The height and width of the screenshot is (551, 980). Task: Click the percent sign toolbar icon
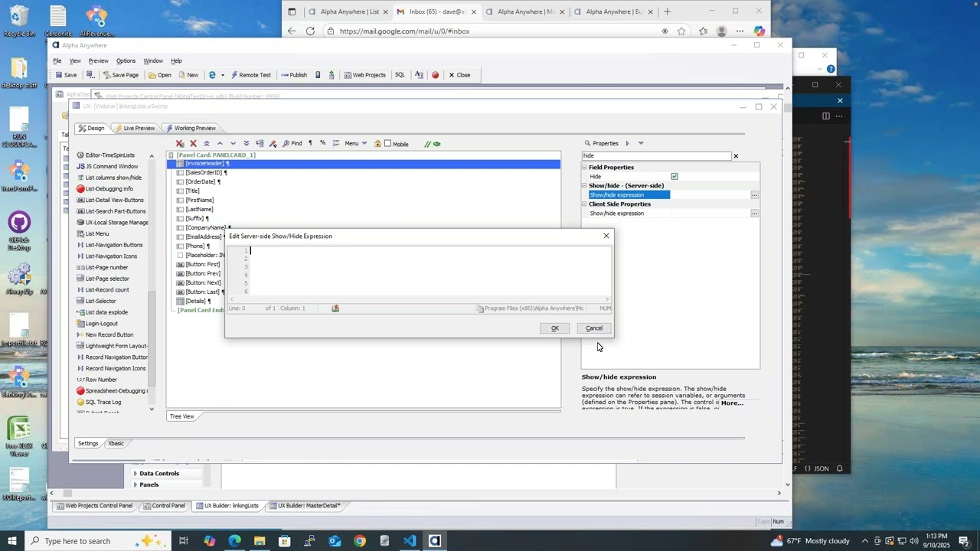click(x=322, y=143)
